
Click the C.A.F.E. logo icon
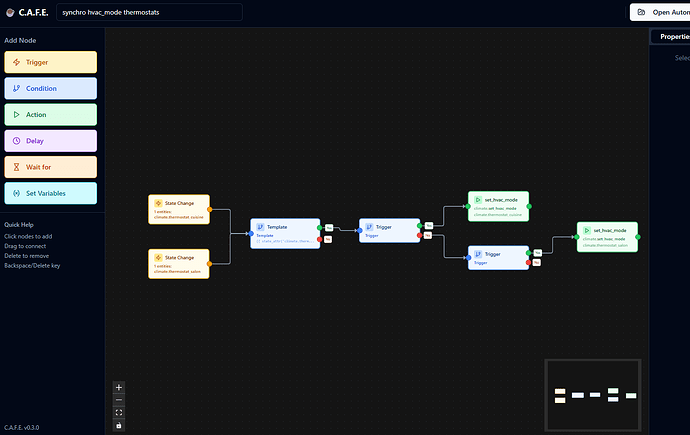pyautogui.click(x=15, y=12)
